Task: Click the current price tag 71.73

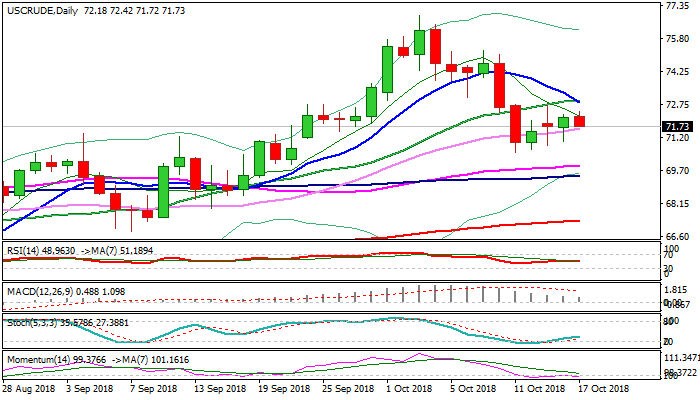Action: pos(677,127)
